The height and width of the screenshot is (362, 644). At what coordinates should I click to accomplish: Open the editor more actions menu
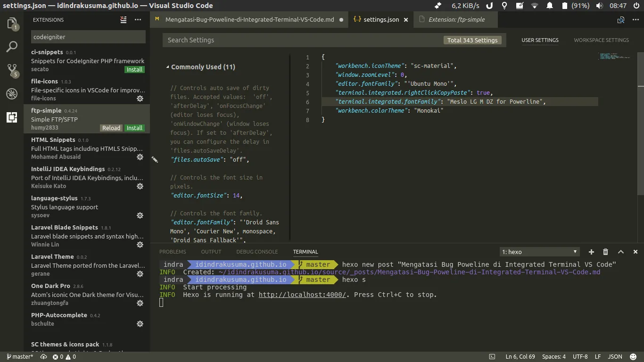(636, 20)
